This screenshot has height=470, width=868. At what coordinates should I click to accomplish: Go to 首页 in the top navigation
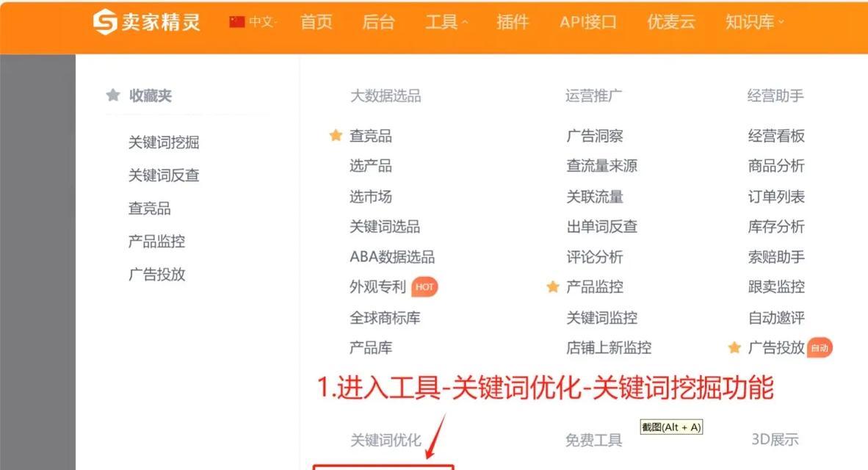316,21
